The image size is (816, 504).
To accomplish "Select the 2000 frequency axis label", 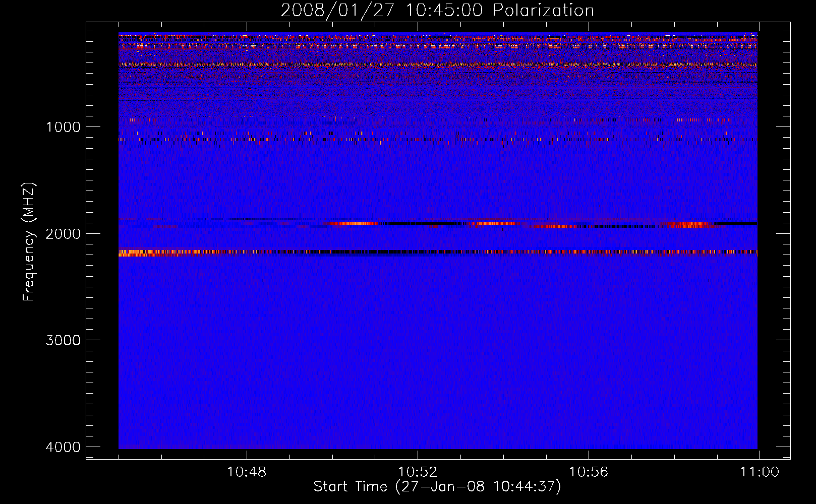I will point(63,233).
